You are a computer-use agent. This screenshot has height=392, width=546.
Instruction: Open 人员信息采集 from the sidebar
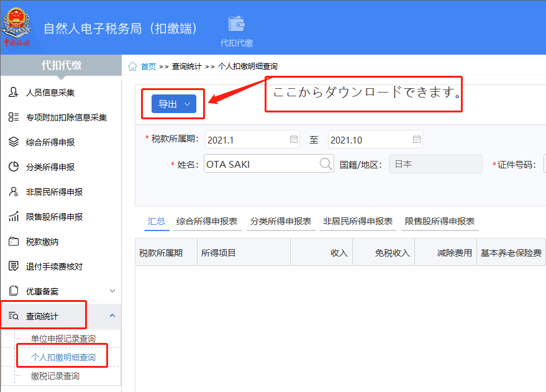coord(50,93)
